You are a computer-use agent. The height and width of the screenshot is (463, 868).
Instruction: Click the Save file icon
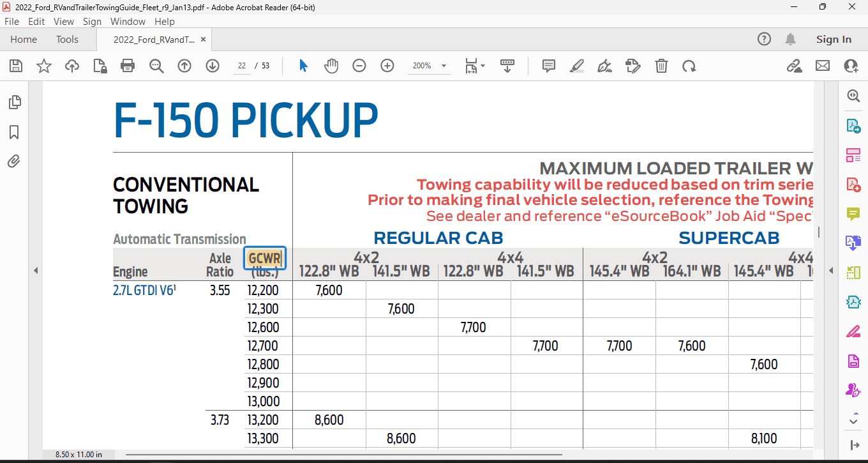click(16, 66)
